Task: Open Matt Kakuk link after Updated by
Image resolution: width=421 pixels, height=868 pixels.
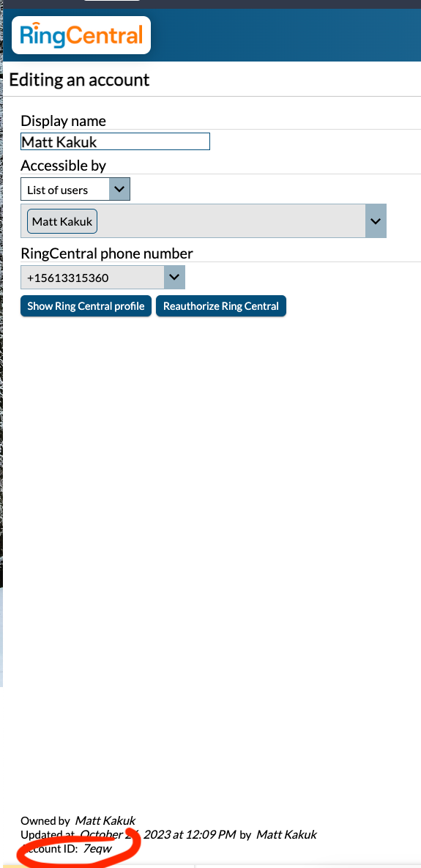Action: 286,834
